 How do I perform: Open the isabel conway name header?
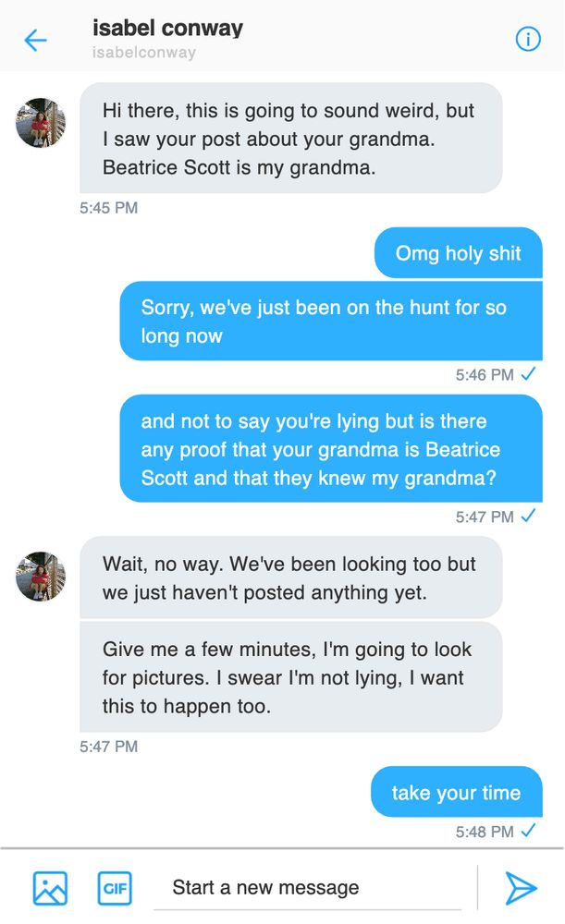(x=167, y=28)
